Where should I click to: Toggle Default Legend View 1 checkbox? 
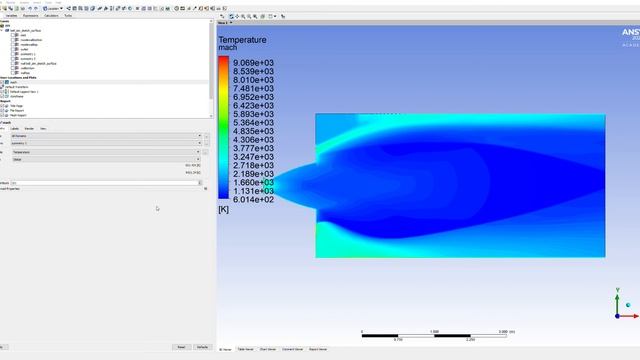(x=2, y=91)
